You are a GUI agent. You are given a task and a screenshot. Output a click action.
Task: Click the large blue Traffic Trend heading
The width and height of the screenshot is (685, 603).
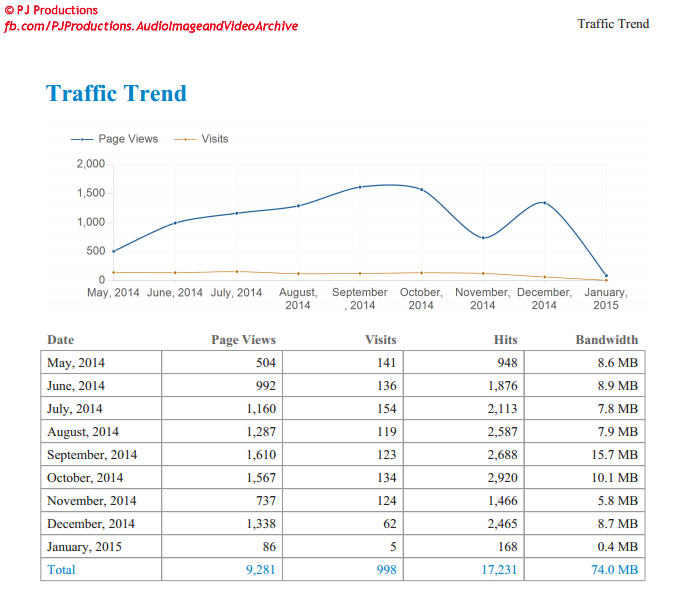click(x=116, y=94)
